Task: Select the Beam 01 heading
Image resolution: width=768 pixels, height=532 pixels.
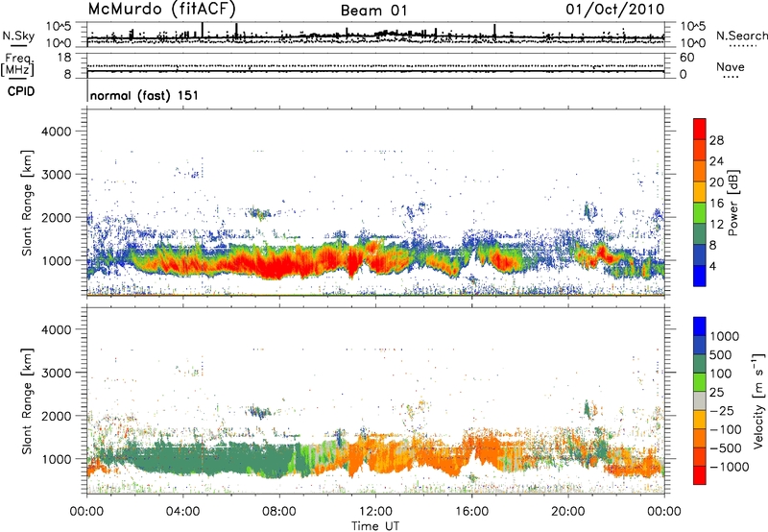Action: 373,11
